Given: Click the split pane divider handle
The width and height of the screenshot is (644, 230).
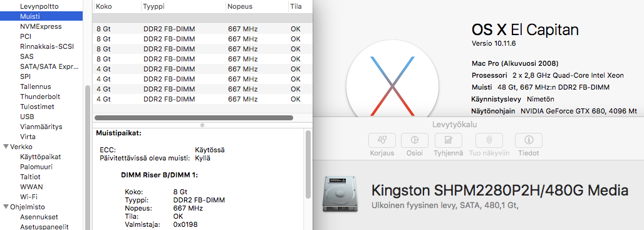Looking at the screenshot, I should pos(202,125).
